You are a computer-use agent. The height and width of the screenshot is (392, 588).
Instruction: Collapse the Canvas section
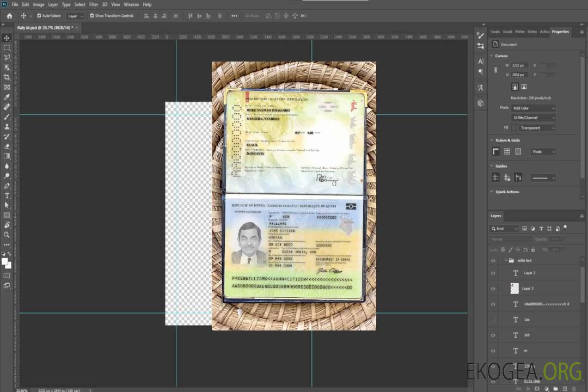point(492,56)
